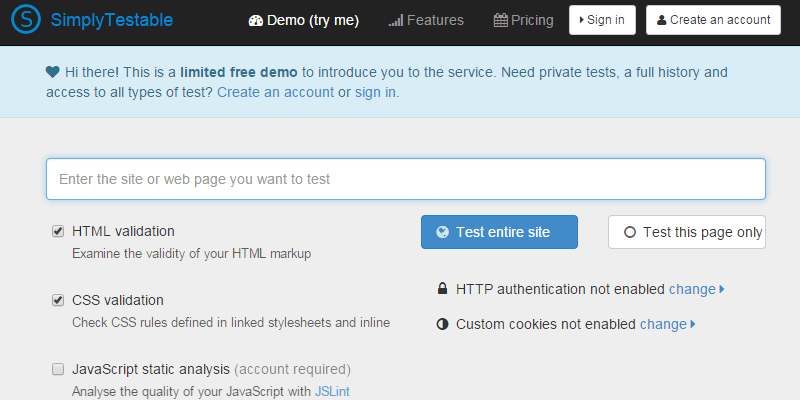
Task: Click the padlock icon beside HTTP authentication
Action: (x=442, y=289)
